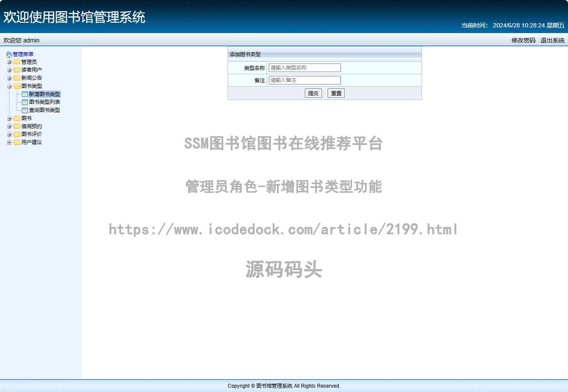Reset the form with 重置 button
Viewport: 568px width, 392px height.
336,93
